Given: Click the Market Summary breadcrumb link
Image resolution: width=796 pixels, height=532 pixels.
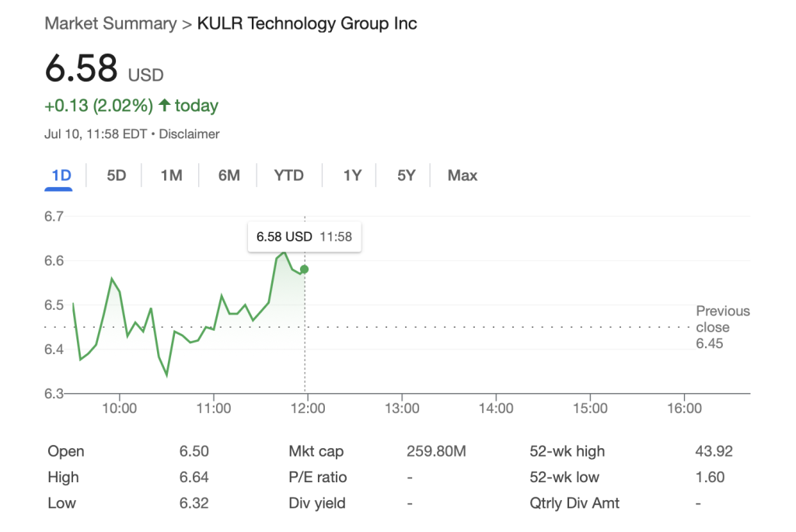Looking at the screenshot, I should coord(110,23).
